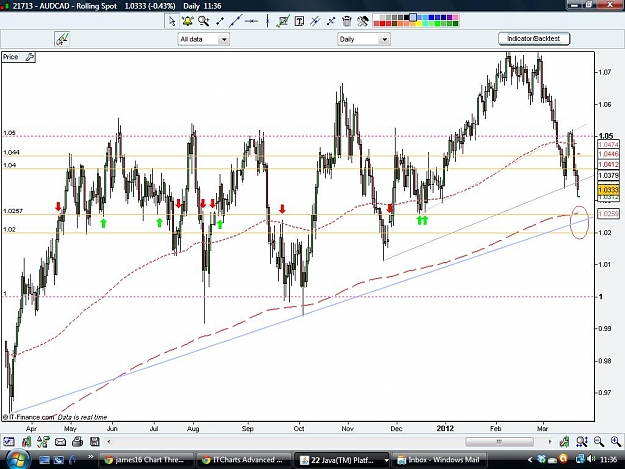Click the envelope email icon
Image resolution: width=625 pixels, height=469 pixels.
pos(60,442)
